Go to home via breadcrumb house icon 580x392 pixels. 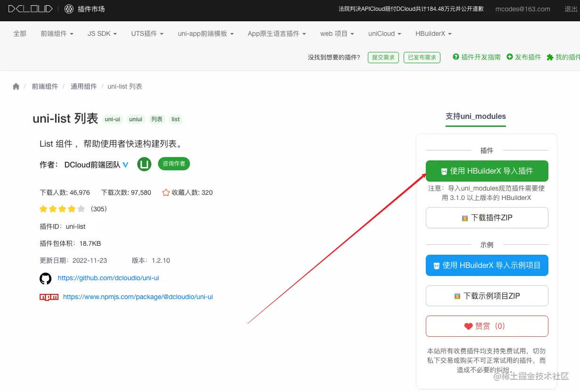pos(16,86)
